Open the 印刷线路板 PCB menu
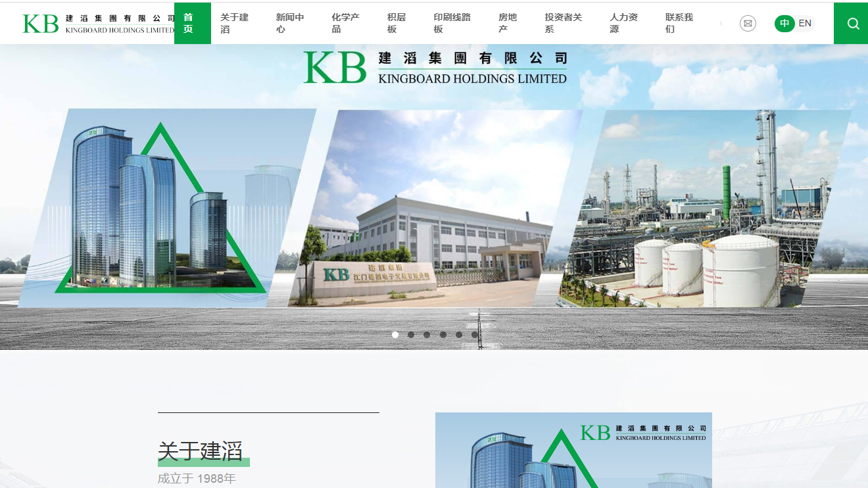The width and height of the screenshot is (868, 488). coord(452,23)
